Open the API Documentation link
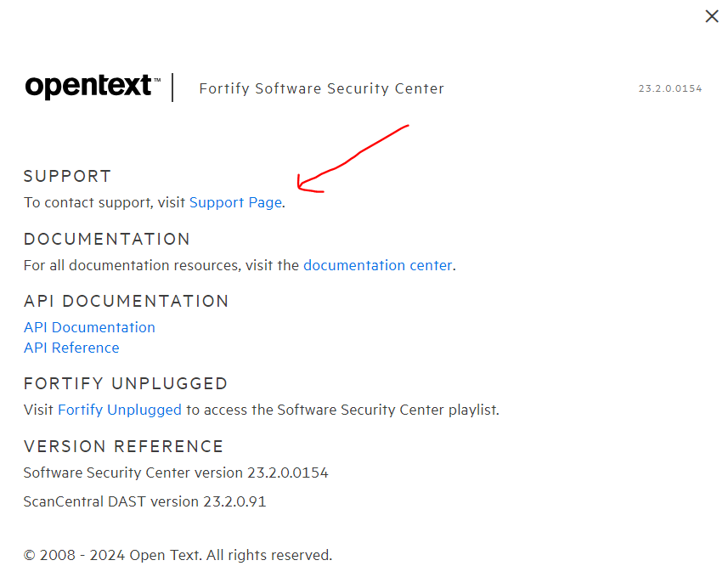This screenshot has width=728, height=583. coord(89,327)
